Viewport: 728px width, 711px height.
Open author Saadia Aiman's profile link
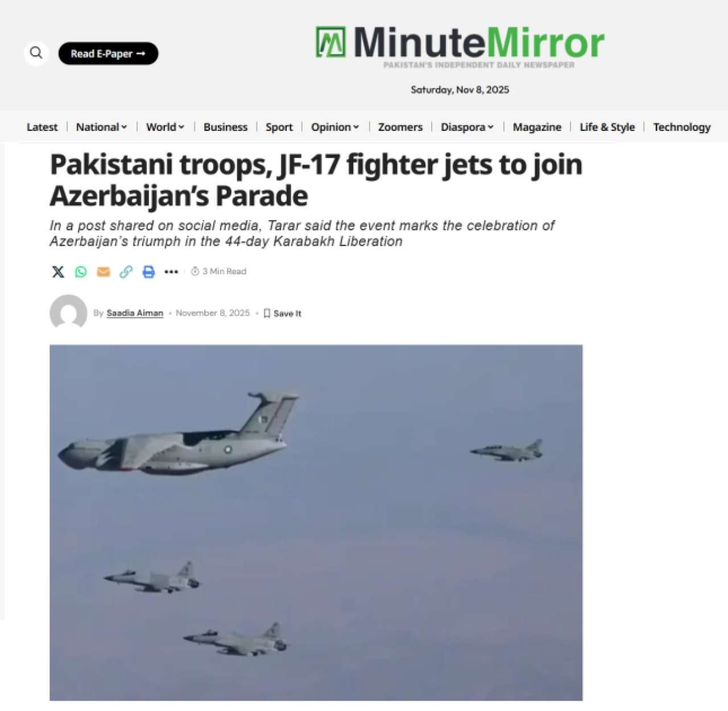tap(135, 313)
